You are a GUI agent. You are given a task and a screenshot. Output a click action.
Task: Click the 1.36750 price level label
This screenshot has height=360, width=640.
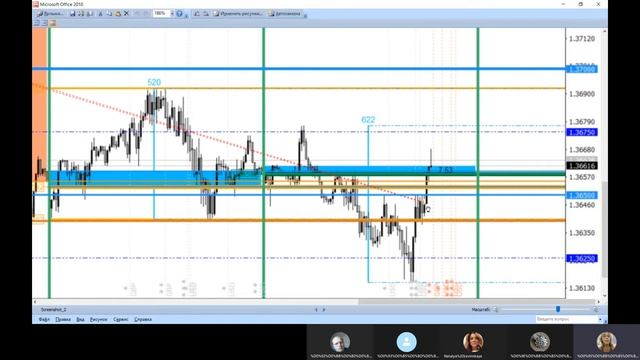[582, 132]
